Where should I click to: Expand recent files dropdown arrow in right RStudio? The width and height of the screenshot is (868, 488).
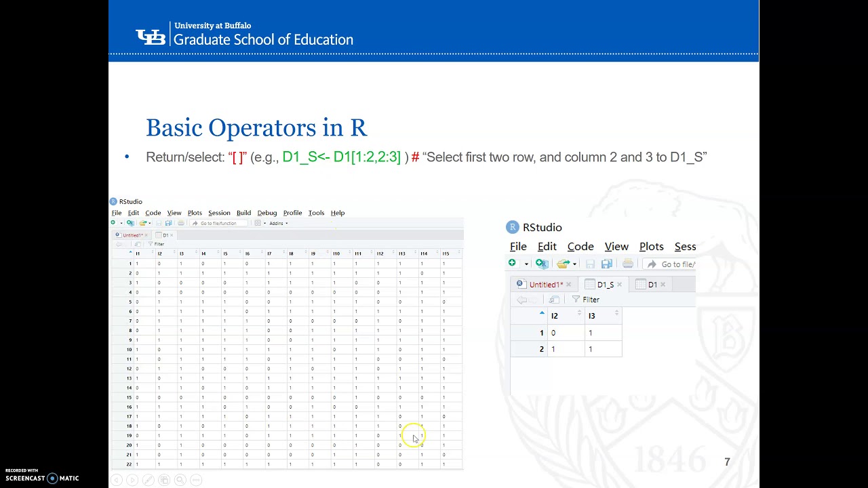click(574, 264)
